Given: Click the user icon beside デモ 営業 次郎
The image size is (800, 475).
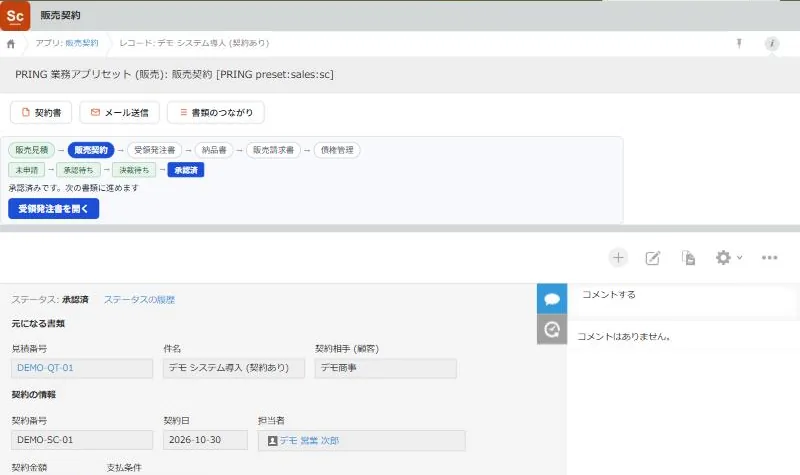Looking at the screenshot, I should [x=272, y=440].
